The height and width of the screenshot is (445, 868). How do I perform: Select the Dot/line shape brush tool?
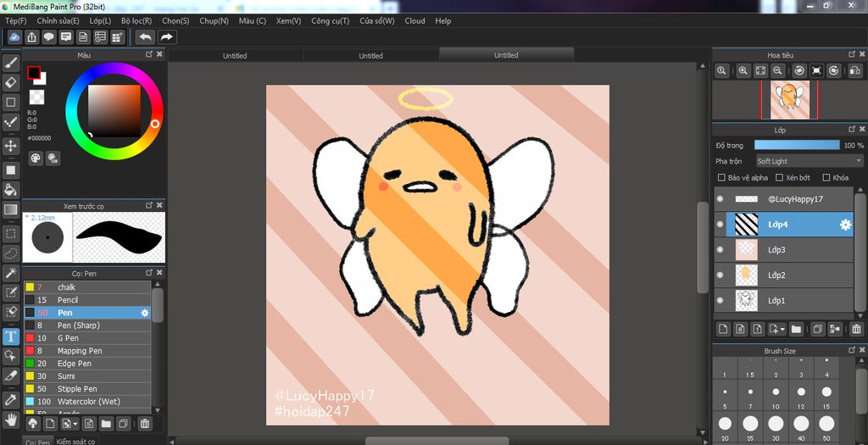tap(10, 122)
